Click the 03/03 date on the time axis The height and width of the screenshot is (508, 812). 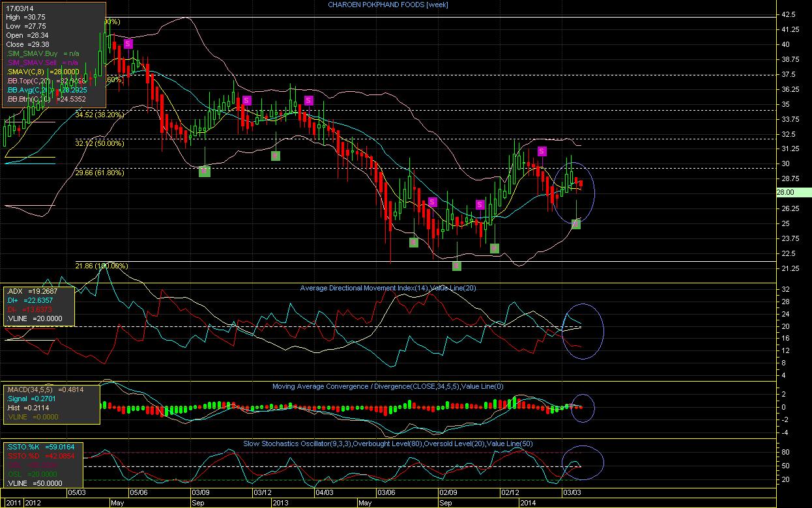click(x=571, y=493)
